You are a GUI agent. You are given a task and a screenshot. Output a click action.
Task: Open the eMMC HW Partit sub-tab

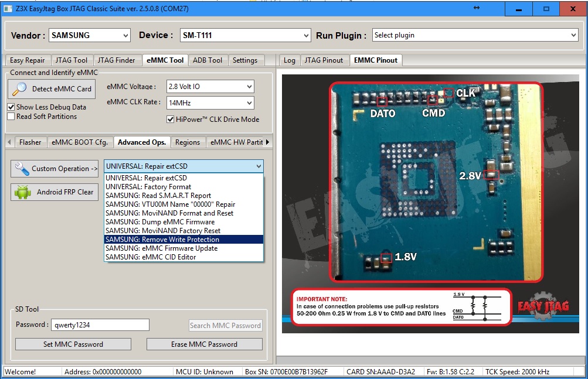pos(237,142)
